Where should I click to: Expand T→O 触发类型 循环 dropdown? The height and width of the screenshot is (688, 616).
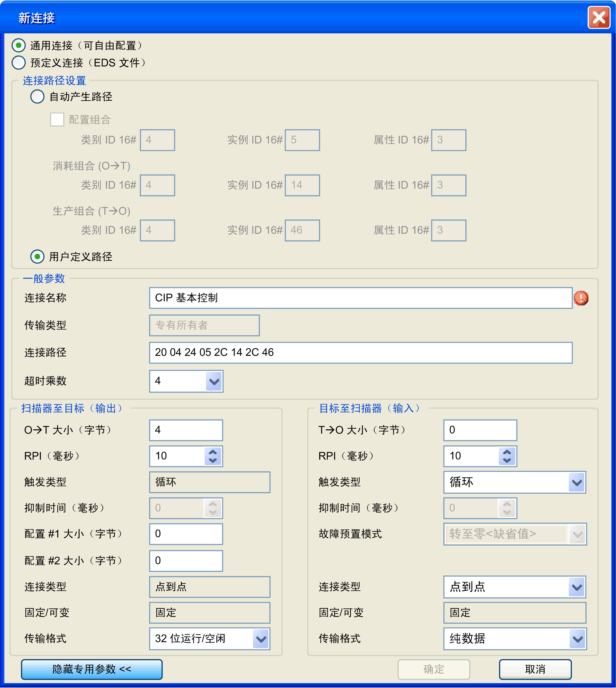click(x=577, y=482)
